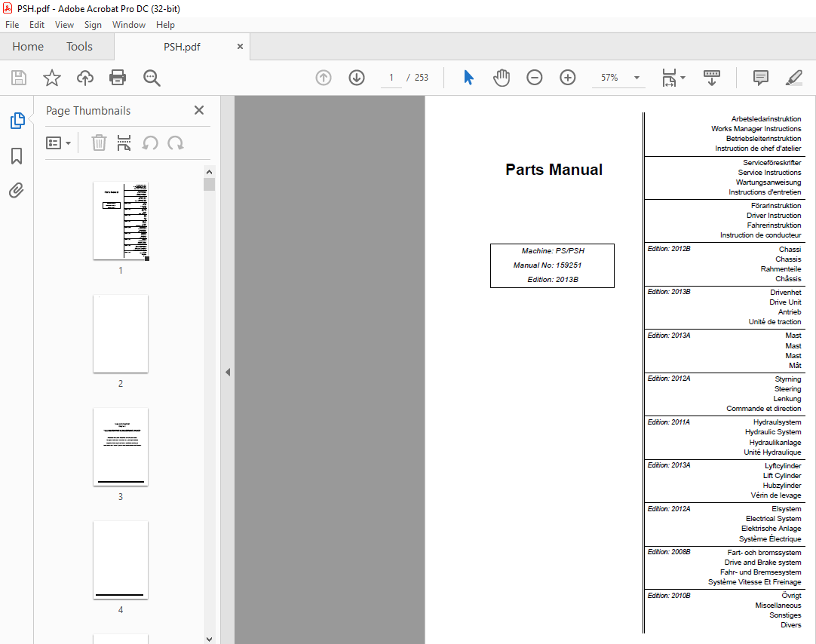Image resolution: width=816 pixels, height=644 pixels.
Task: Open the File menu
Action: click(12, 24)
